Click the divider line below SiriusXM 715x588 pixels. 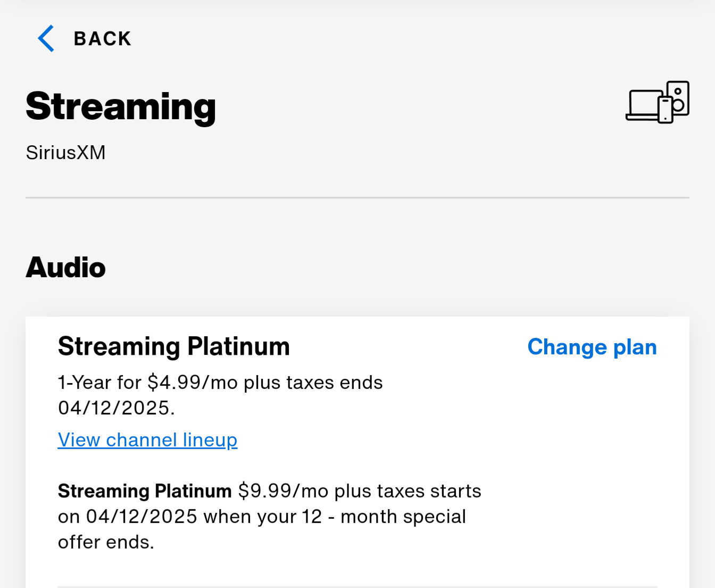(x=358, y=197)
